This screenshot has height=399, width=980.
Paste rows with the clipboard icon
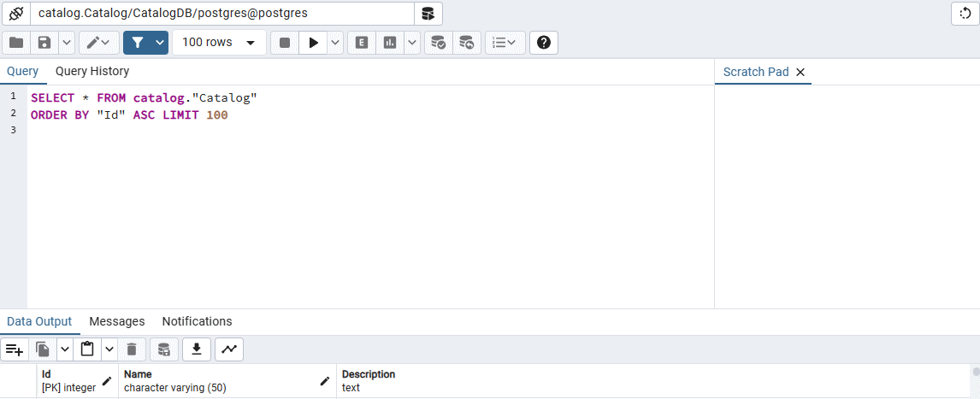point(87,349)
